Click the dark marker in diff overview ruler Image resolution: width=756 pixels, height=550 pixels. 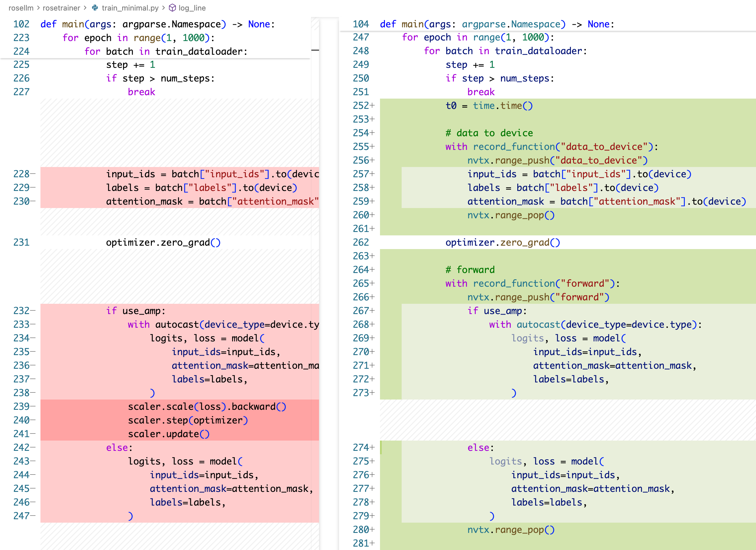(x=315, y=50)
